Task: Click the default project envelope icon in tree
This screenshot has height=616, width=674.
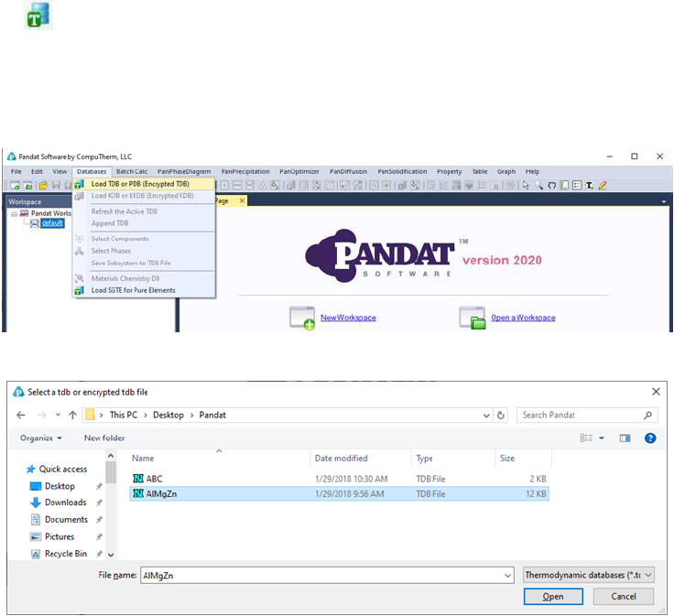Action: (x=35, y=223)
